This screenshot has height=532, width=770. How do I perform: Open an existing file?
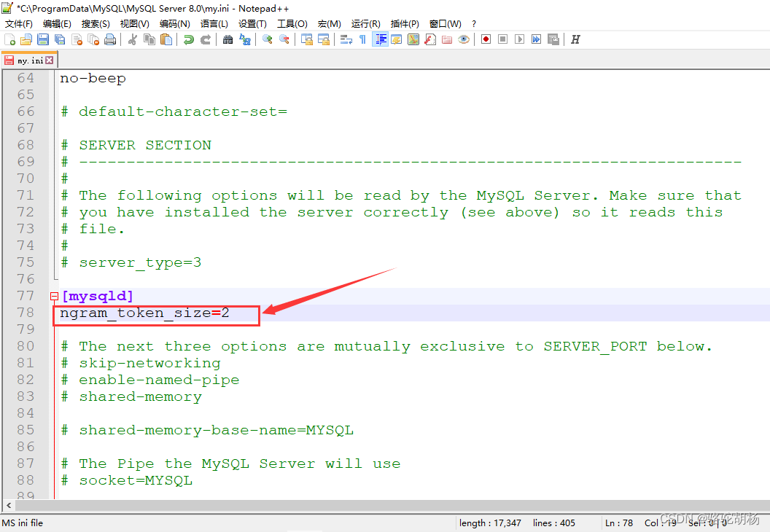pyautogui.click(x=25, y=39)
